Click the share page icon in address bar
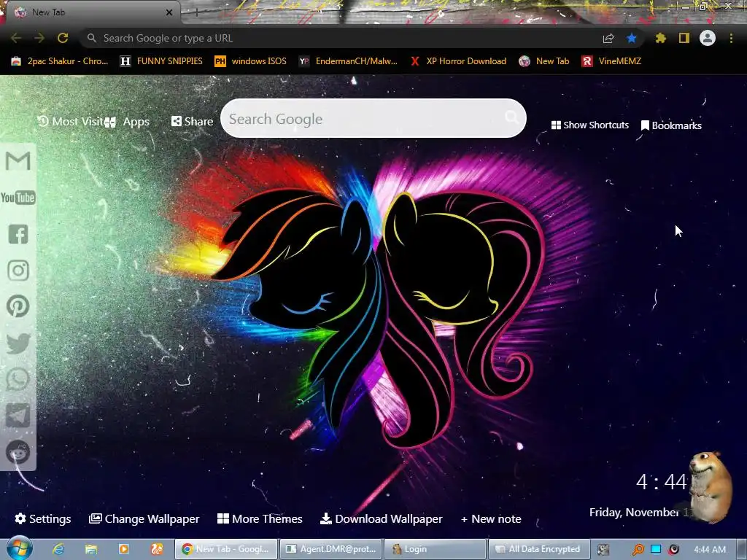This screenshot has width=747, height=560. [x=608, y=38]
